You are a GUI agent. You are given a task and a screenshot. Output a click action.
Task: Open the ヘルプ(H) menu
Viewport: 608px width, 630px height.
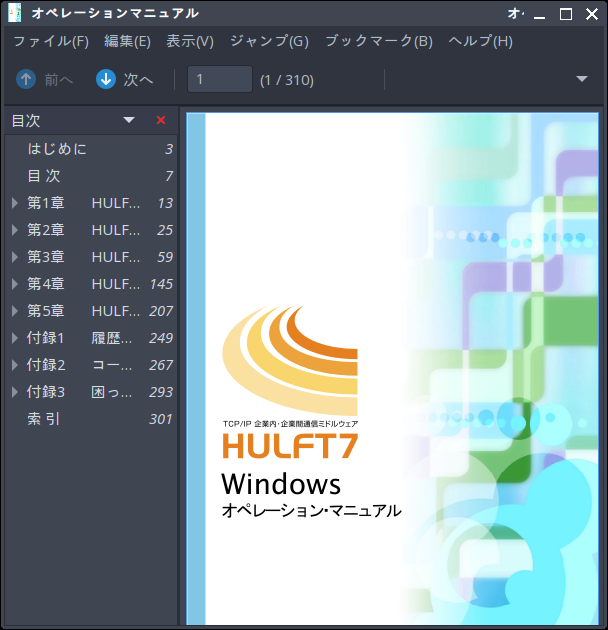coord(481,41)
